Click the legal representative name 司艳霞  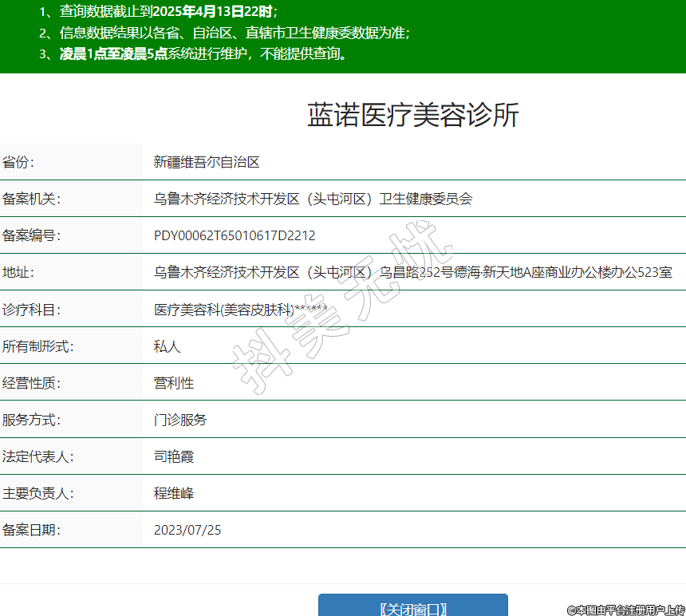coord(174,456)
